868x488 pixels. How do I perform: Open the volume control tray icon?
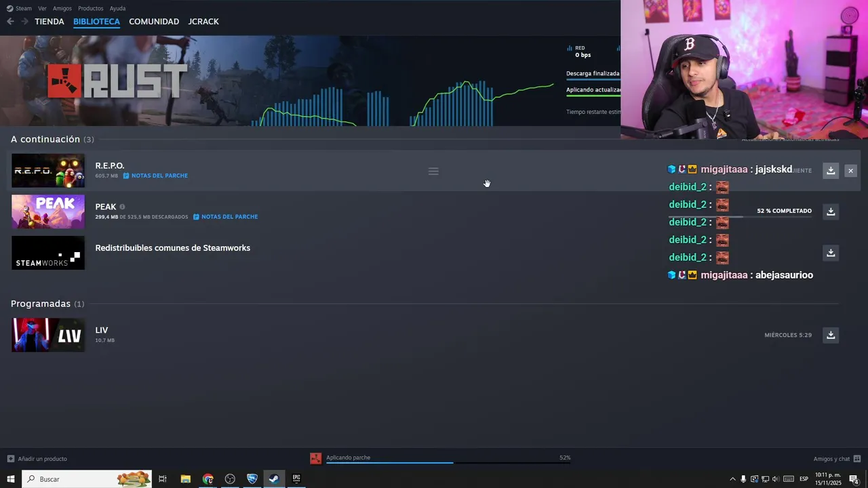point(775,479)
